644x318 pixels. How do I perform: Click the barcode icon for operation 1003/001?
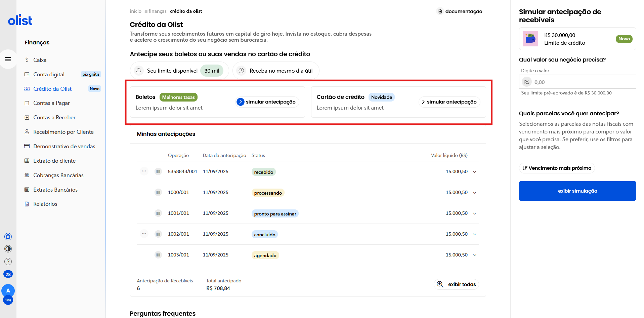[158, 255]
